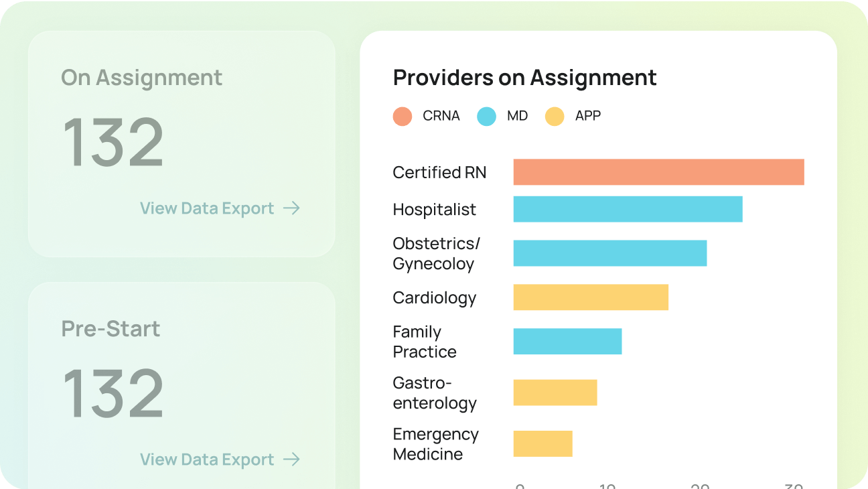868x489 pixels.
Task: Select the APP legend label
Action: (x=588, y=116)
